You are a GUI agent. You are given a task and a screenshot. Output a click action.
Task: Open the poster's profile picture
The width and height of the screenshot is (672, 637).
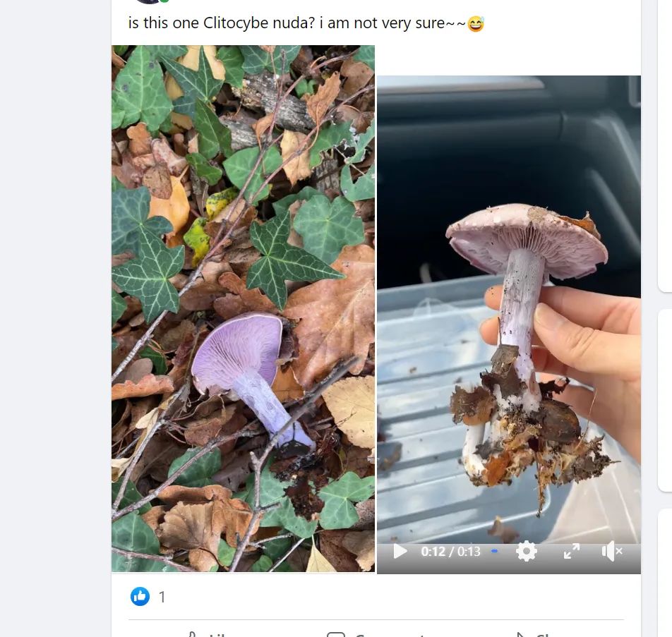point(148,1)
